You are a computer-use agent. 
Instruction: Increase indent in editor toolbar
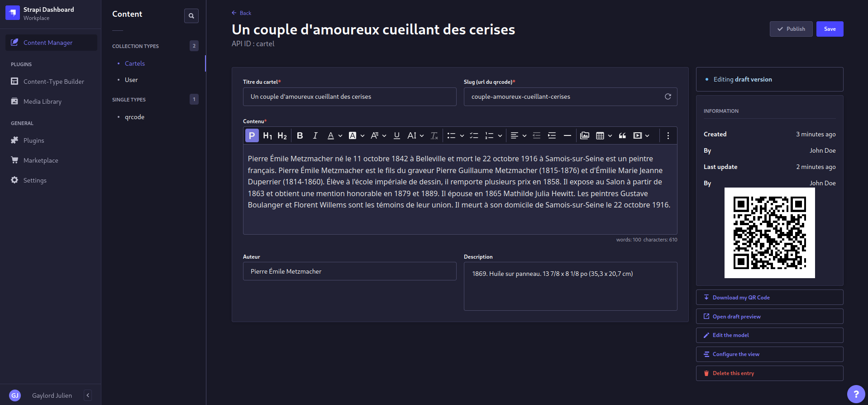coord(552,135)
